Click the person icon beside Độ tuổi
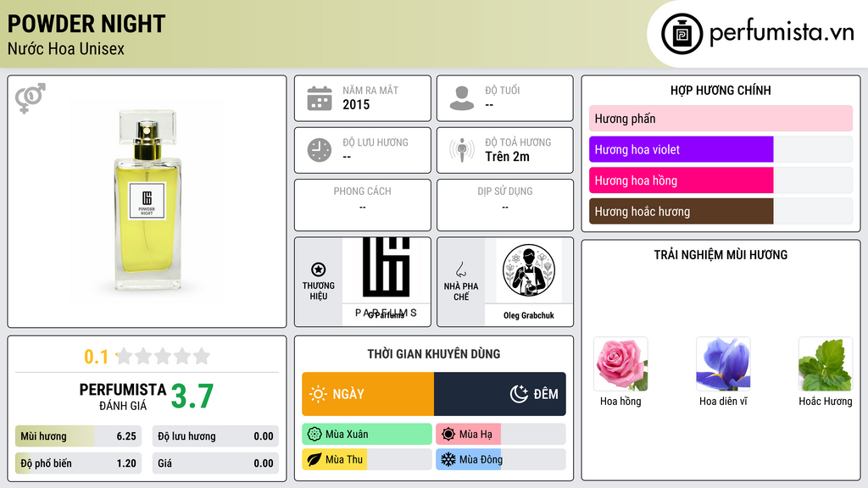The height and width of the screenshot is (488, 868). point(462,98)
